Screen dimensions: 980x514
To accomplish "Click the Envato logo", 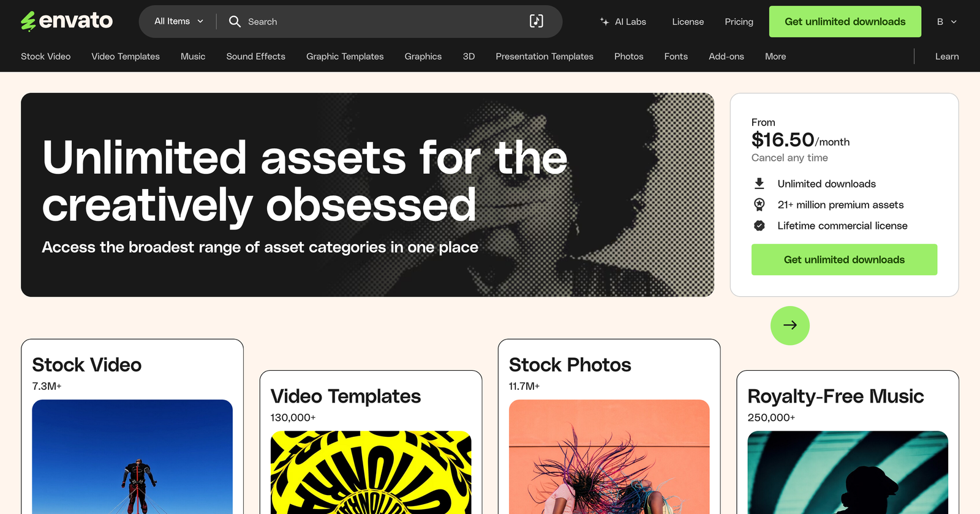I will click(x=67, y=21).
